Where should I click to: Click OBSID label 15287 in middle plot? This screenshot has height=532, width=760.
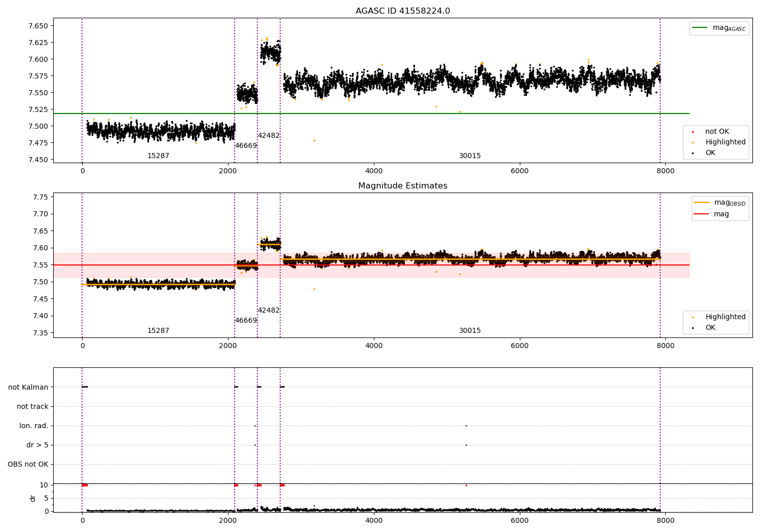click(158, 331)
